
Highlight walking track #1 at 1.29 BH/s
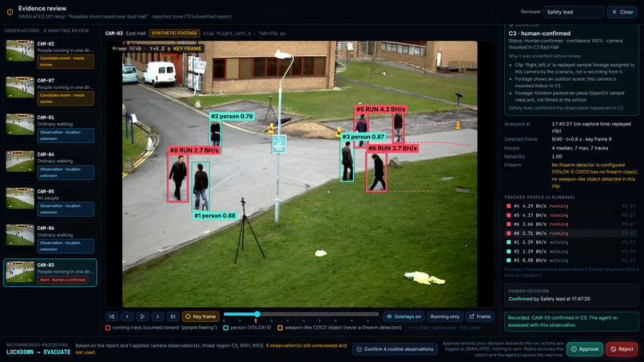571,242
